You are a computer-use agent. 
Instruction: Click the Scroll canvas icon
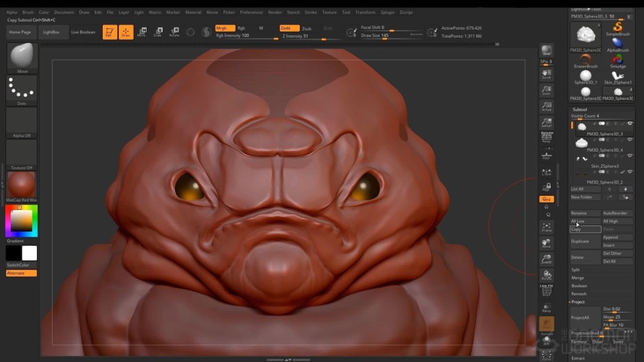pyautogui.click(x=546, y=74)
